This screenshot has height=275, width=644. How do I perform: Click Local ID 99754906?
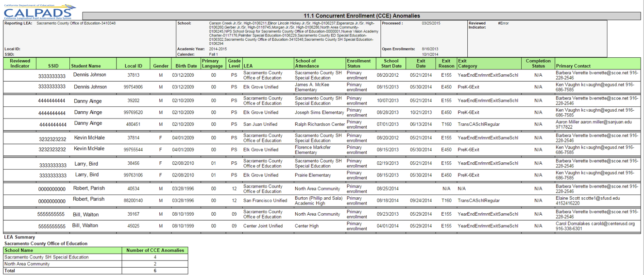133,87
